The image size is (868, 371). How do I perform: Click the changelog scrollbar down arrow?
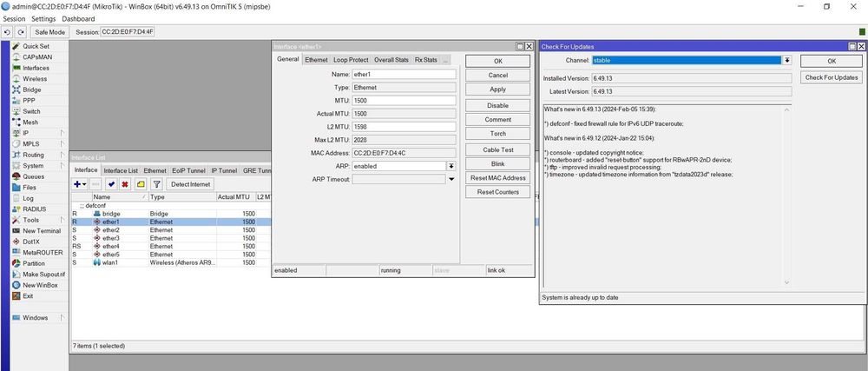786,283
